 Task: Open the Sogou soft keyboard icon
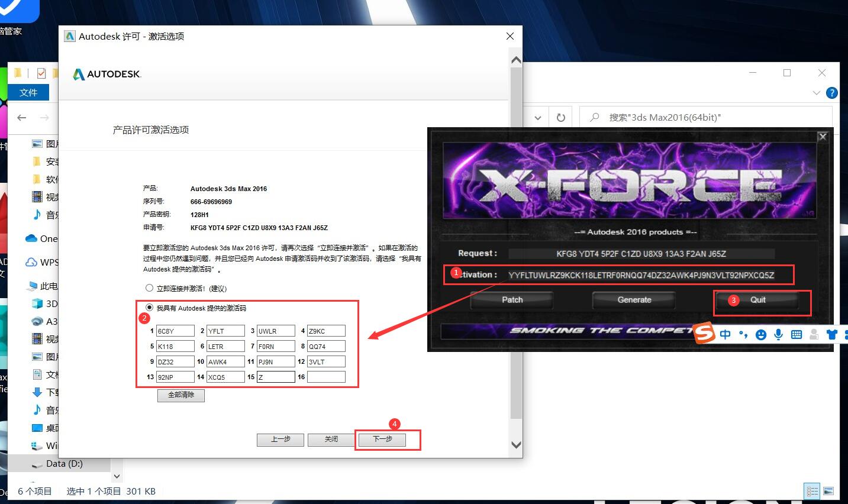pos(797,334)
